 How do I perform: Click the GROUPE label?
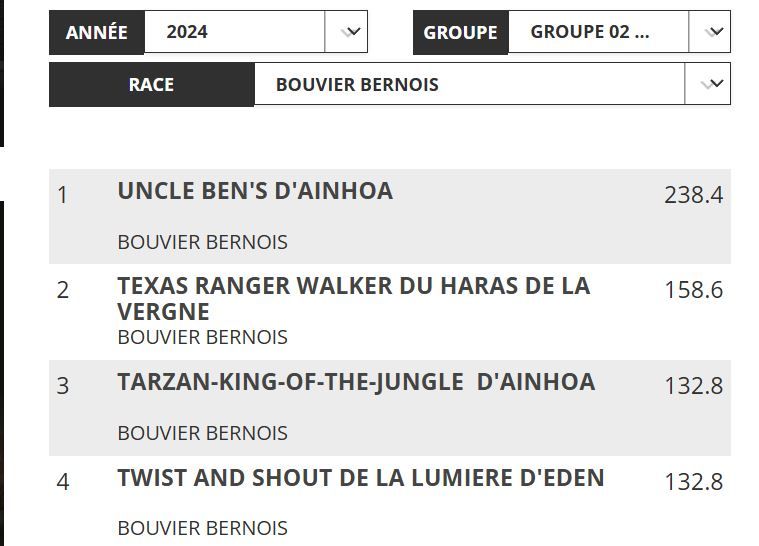[460, 32]
